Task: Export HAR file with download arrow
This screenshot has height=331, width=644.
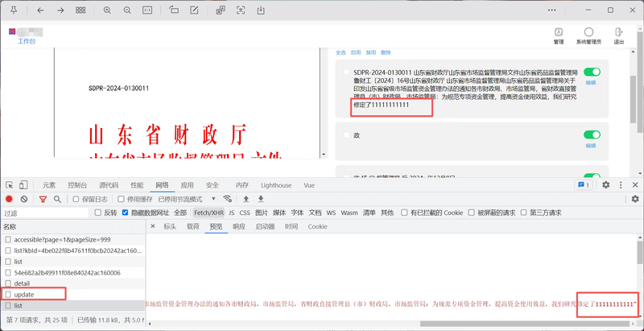Action: pyautogui.click(x=260, y=199)
